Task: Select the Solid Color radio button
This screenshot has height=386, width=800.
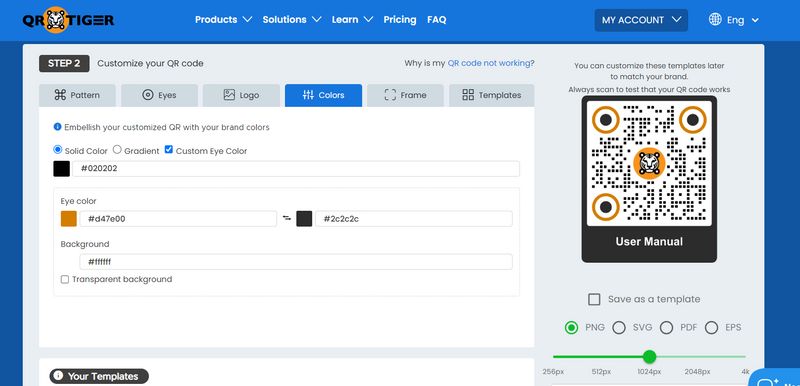Action: click(58, 150)
